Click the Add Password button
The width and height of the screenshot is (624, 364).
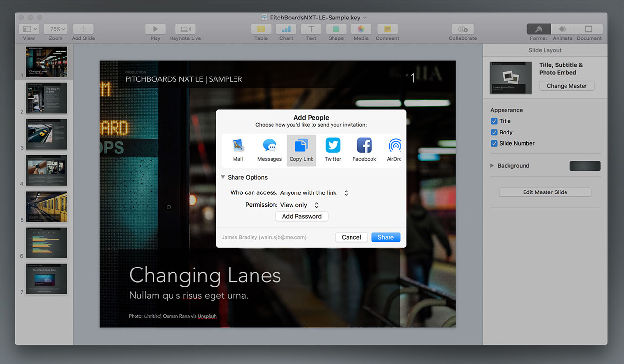click(302, 216)
